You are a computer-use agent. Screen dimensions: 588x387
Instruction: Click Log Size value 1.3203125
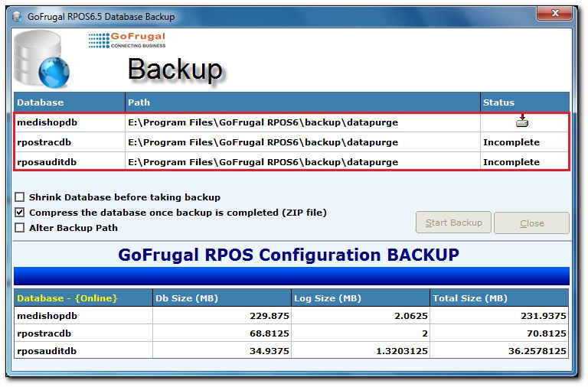pyautogui.click(x=402, y=350)
